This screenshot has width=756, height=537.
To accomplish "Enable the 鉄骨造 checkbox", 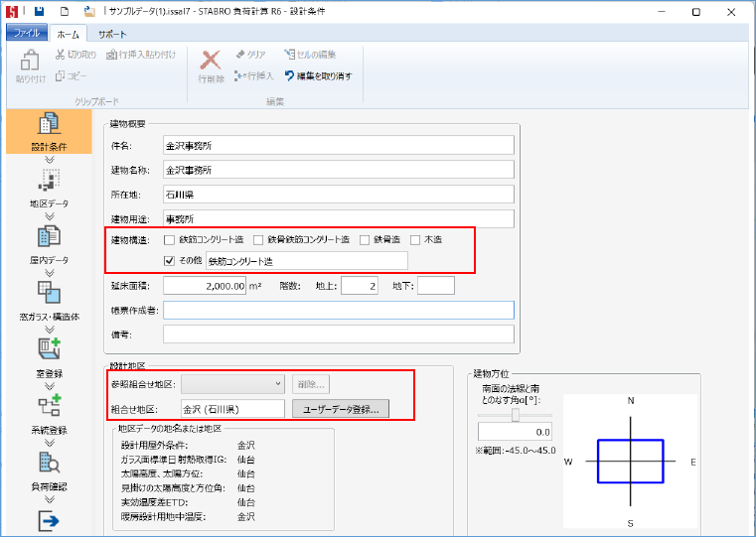I will pyautogui.click(x=365, y=239).
